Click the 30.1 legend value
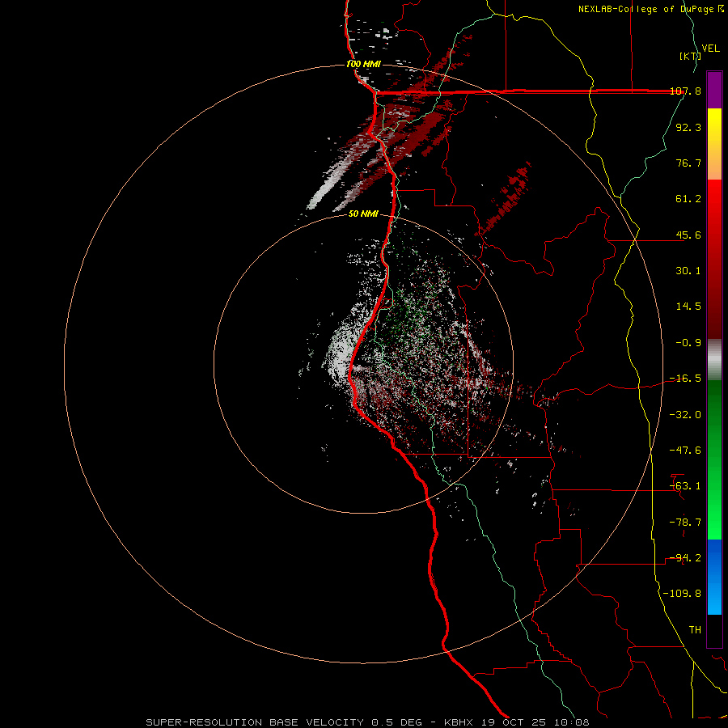728x728 pixels. tap(688, 271)
